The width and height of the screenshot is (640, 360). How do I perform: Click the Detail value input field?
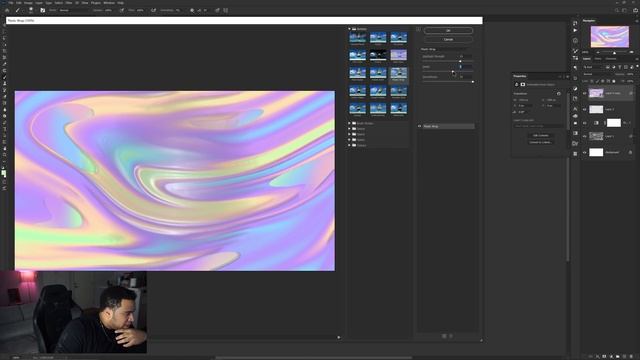465,67
